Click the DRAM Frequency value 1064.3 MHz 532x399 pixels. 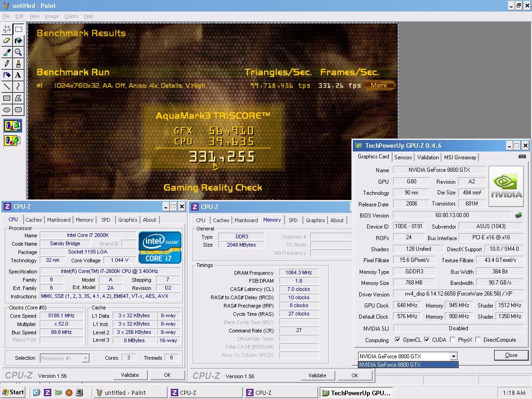click(299, 272)
